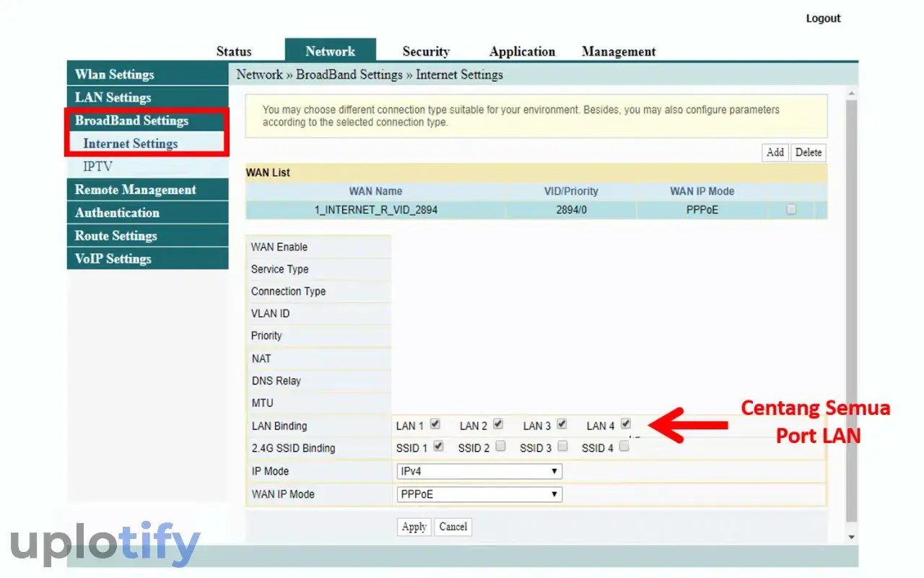Open the Management tab
924x578 pixels.
click(618, 51)
